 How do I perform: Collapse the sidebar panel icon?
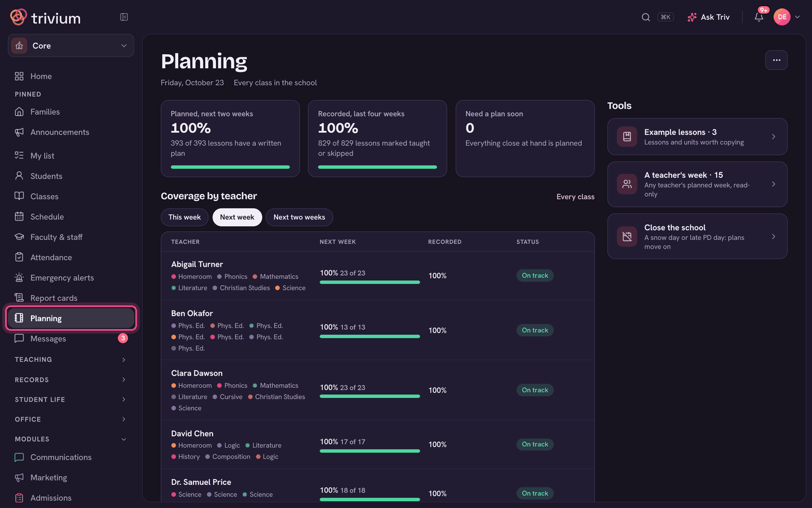(124, 17)
